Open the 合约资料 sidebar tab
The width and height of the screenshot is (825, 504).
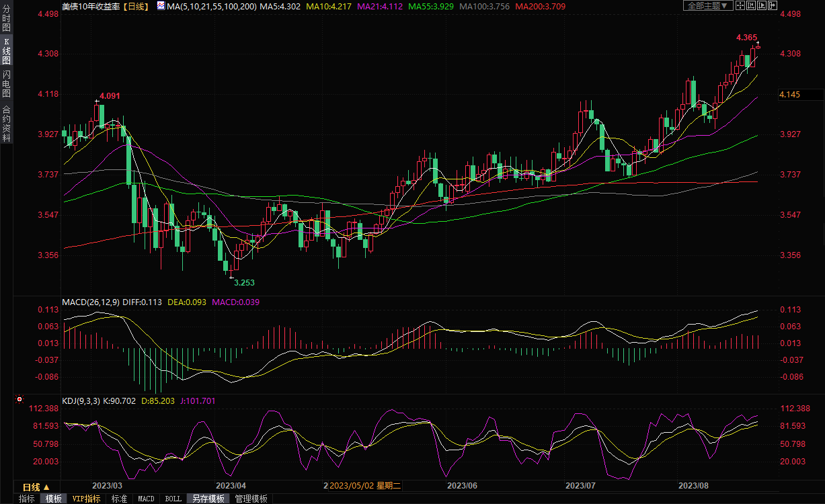(x=6, y=124)
